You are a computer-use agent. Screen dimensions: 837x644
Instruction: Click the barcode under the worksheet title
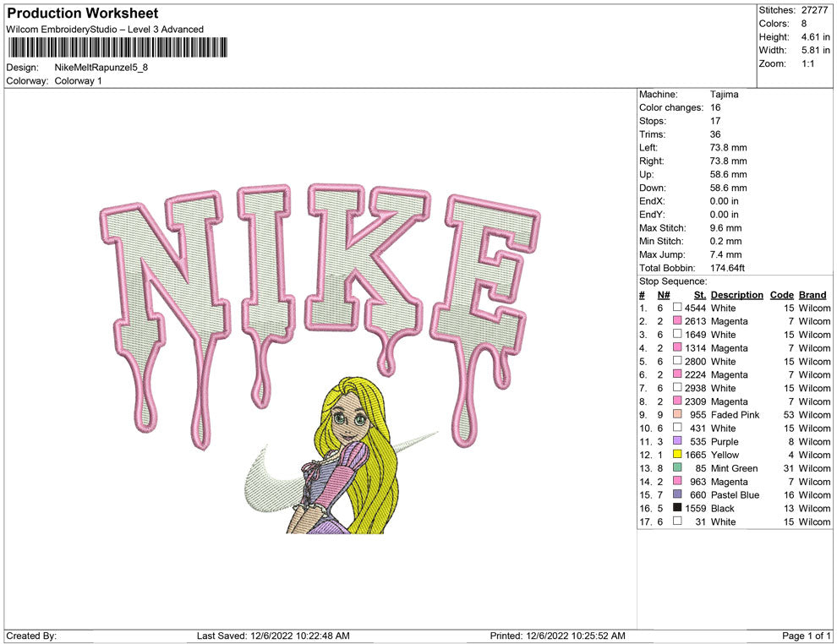118,47
